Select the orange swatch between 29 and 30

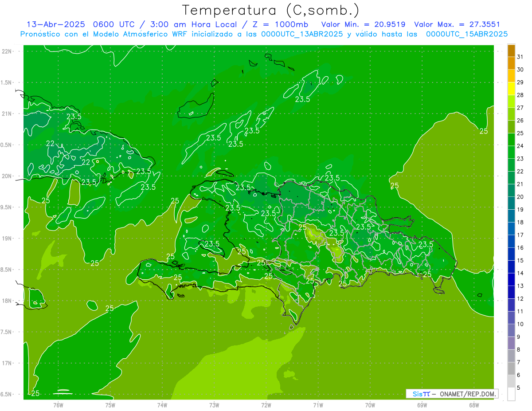(x=511, y=76)
